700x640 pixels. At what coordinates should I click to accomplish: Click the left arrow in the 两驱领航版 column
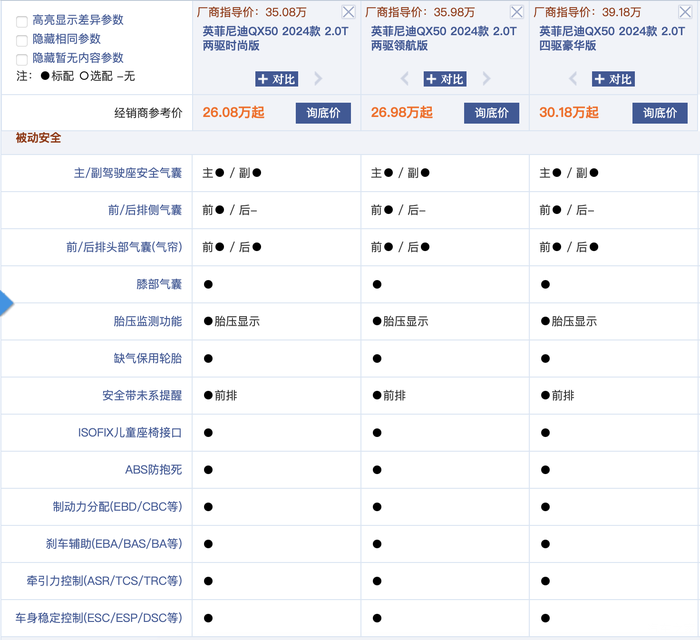[405, 79]
